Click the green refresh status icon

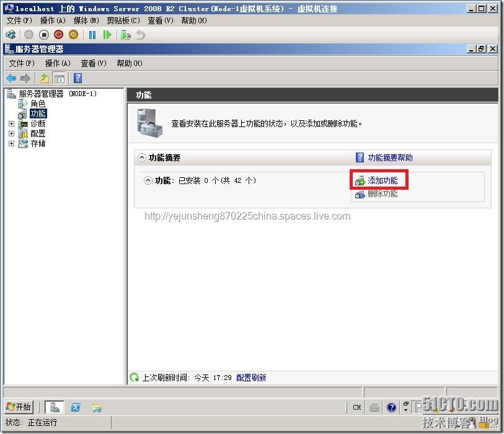click(135, 378)
